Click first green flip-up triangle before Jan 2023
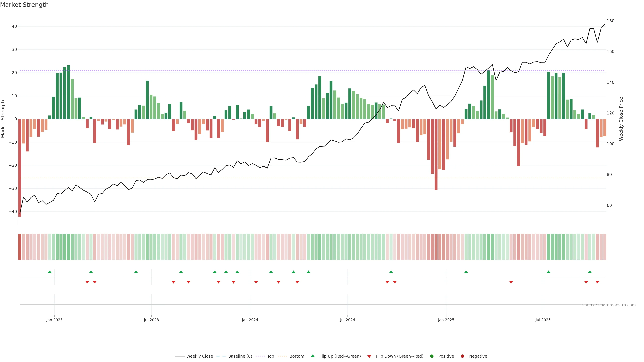 (50, 272)
